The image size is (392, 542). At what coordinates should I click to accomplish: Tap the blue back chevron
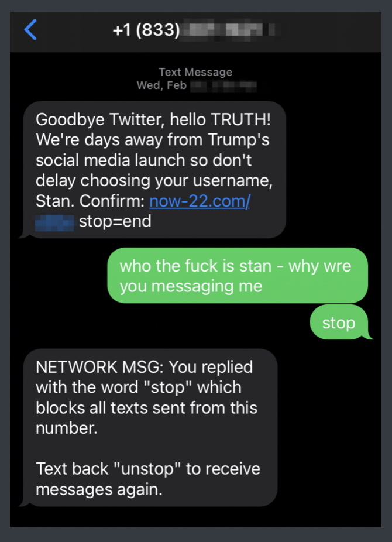(x=31, y=29)
